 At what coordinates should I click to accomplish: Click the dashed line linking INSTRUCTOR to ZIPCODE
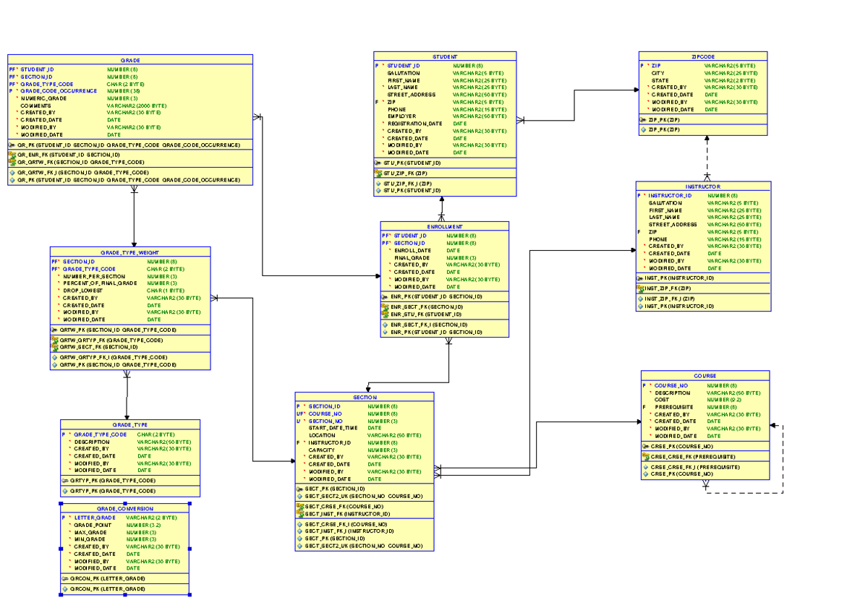click(x=705, y=155)
